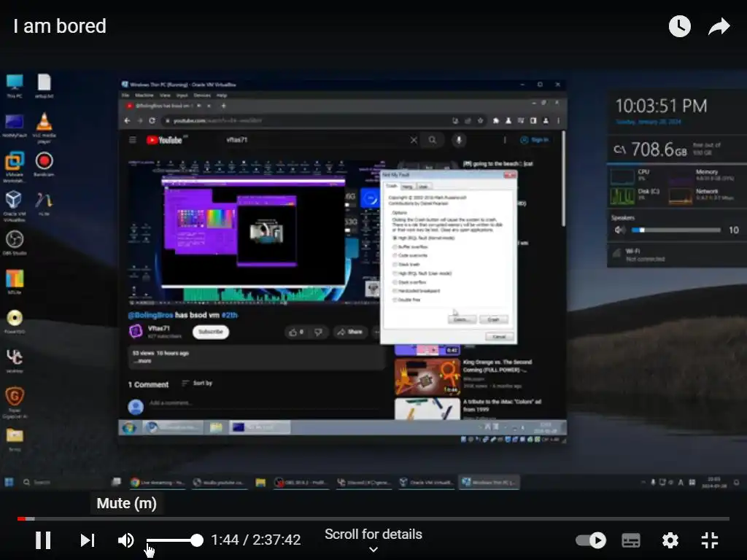This screenshot has width=747, height=560.
Task: Add video to Watch later clock icon
Action: pos(680,26)
